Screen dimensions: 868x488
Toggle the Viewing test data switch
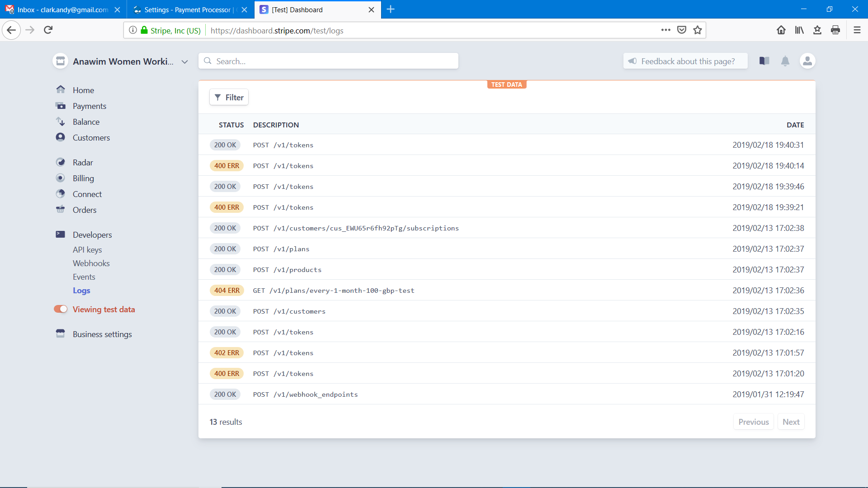tap(60, 309)
